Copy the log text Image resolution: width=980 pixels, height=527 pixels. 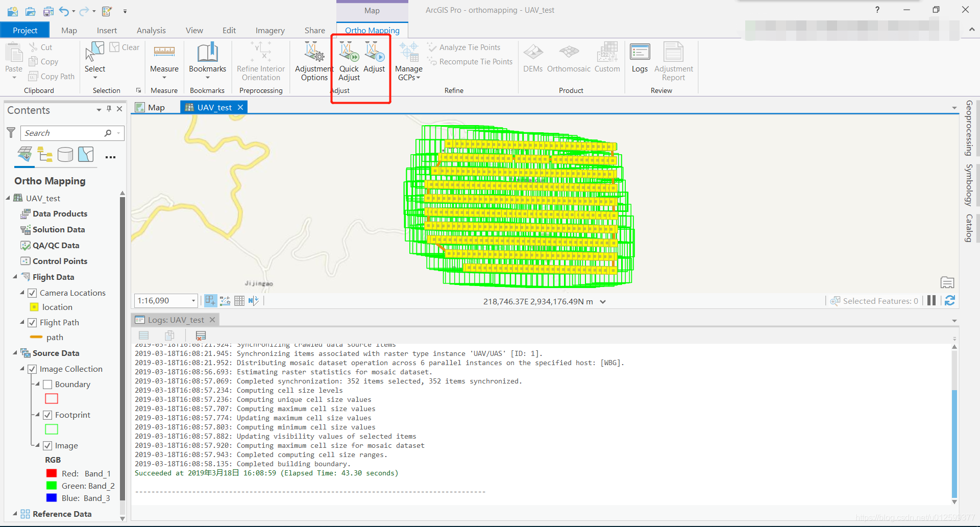click(x=170, y=336)
